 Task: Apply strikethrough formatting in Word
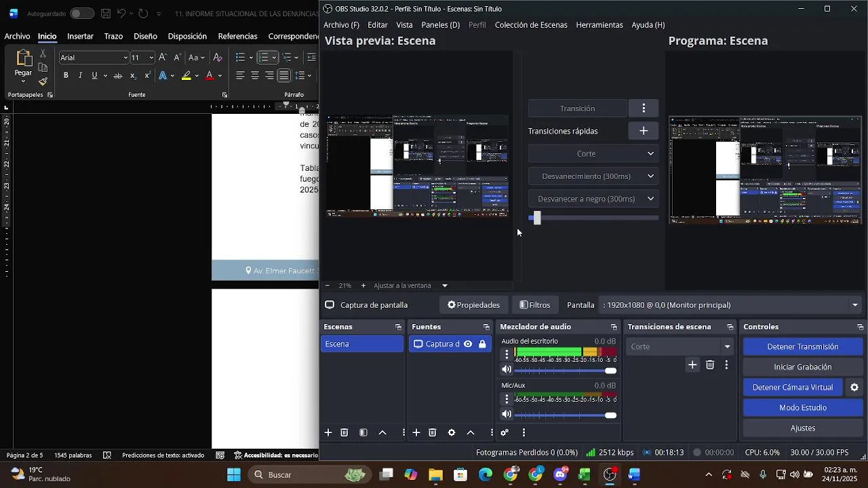[x=118, y=75]
